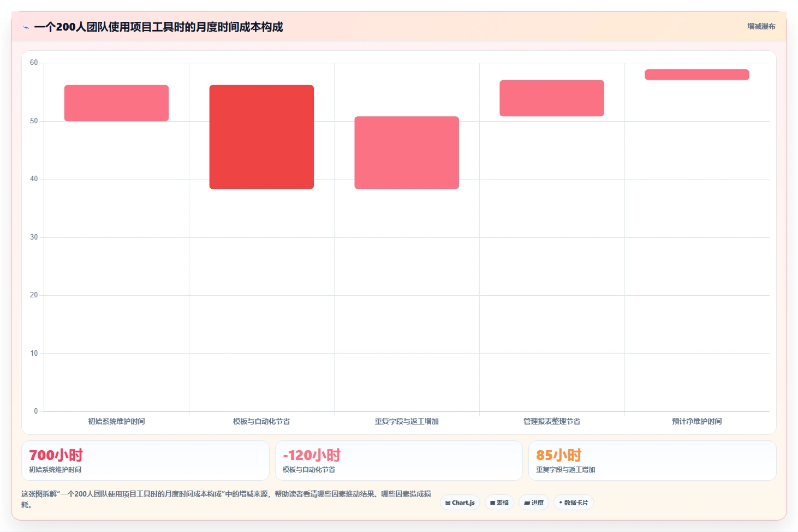Viewport: 798px width, 532px height.
Task: Click x-axis label 模板与自动化节省
Action: tap(261, 421)
